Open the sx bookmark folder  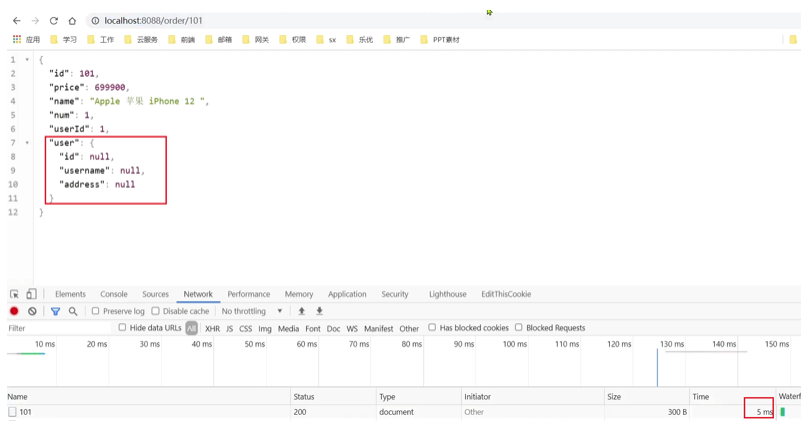pos(326,39)
